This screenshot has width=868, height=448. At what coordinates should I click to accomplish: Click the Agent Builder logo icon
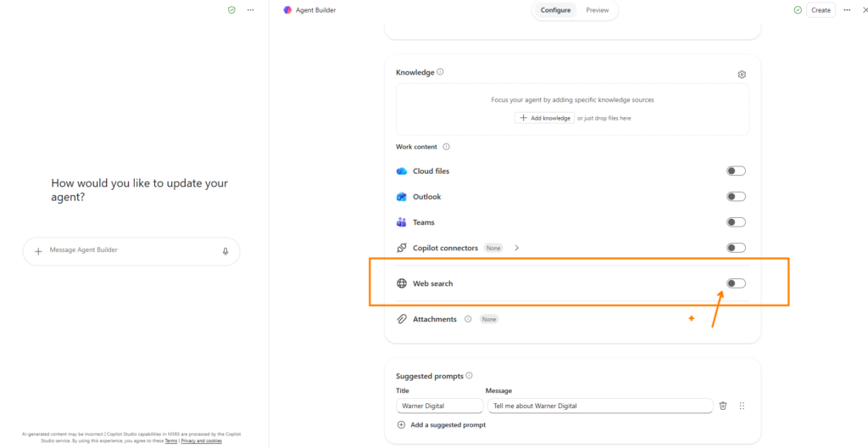click(287, 10)
